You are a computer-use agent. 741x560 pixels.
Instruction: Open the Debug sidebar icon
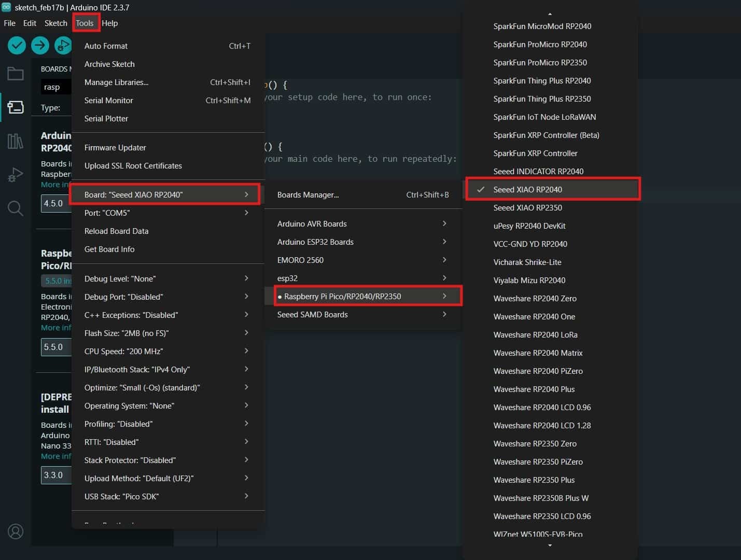coord(16,175)
